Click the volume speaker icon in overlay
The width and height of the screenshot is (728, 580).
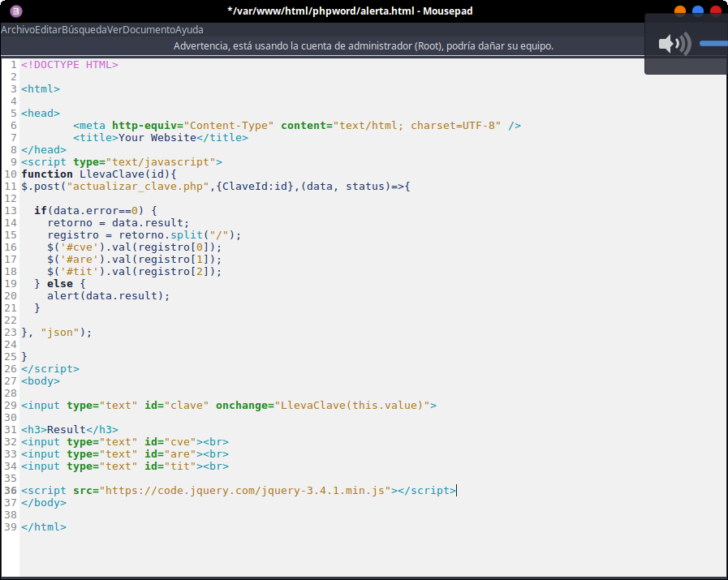674,44
